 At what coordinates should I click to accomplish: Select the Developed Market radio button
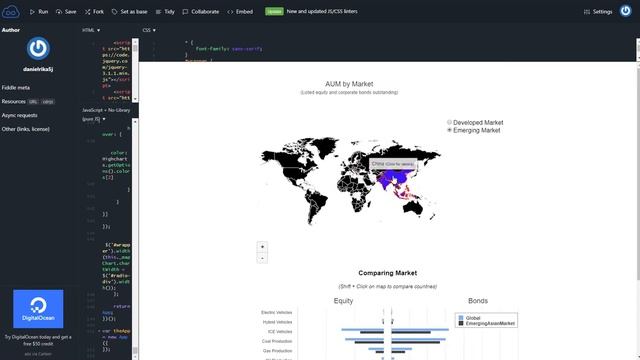(449, 122)
